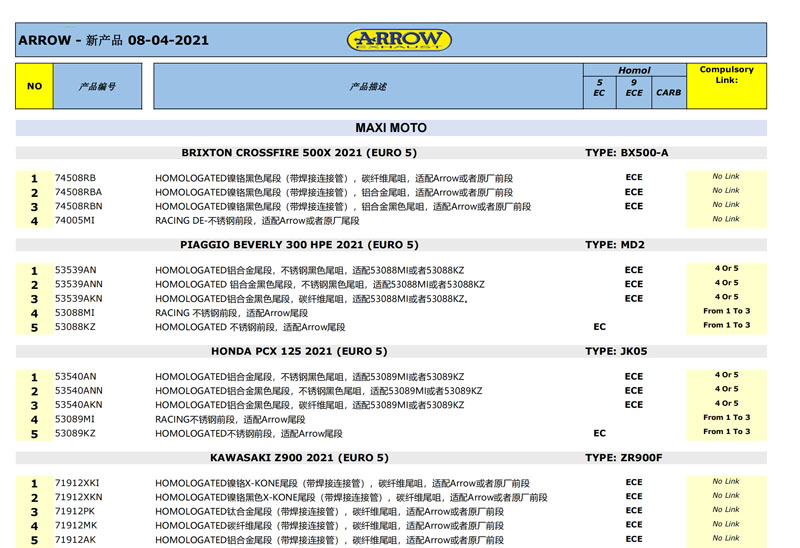
Task: Click product code 74508RBN
Action: pyautogui.click(x=79, y=206)
